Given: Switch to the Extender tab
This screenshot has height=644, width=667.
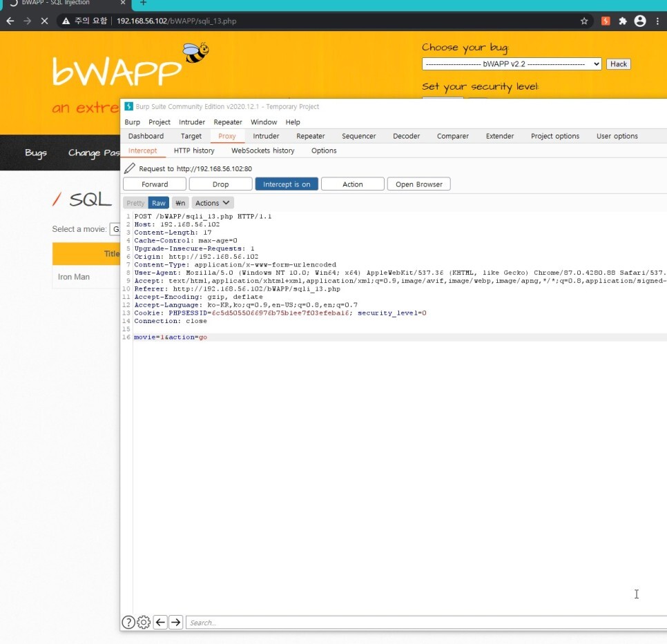Looking at the screenshot, I should [500, 136].
